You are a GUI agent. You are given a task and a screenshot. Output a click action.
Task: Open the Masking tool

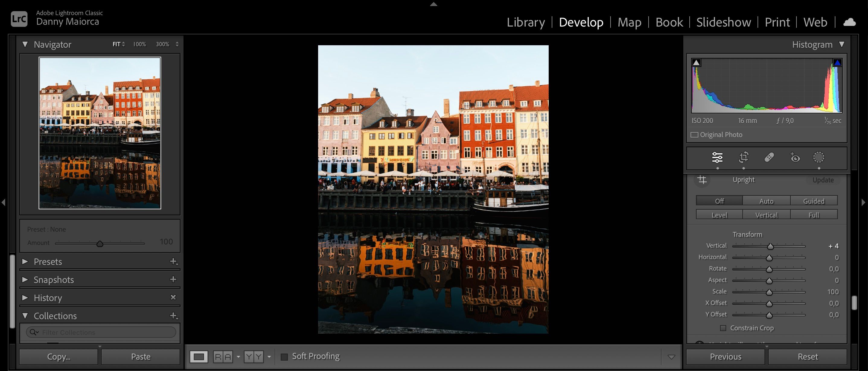(x=819, y=157)
